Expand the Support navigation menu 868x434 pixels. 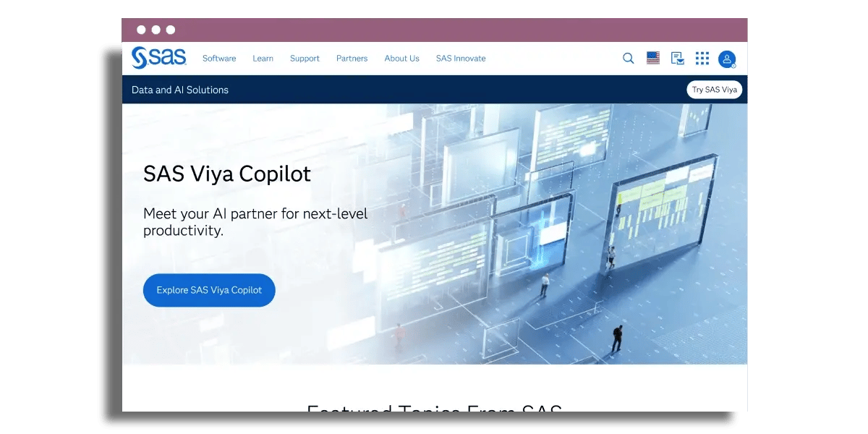[x=305, y=59]
